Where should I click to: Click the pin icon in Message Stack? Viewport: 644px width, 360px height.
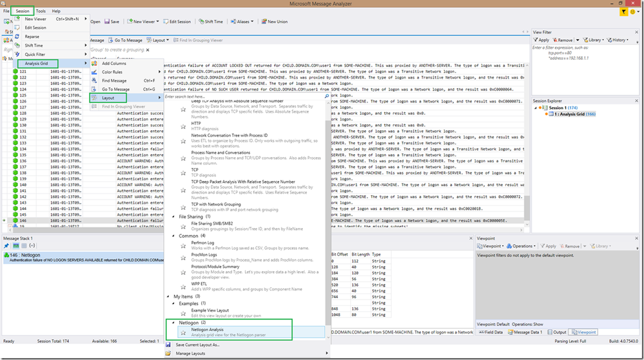(6, 246)
